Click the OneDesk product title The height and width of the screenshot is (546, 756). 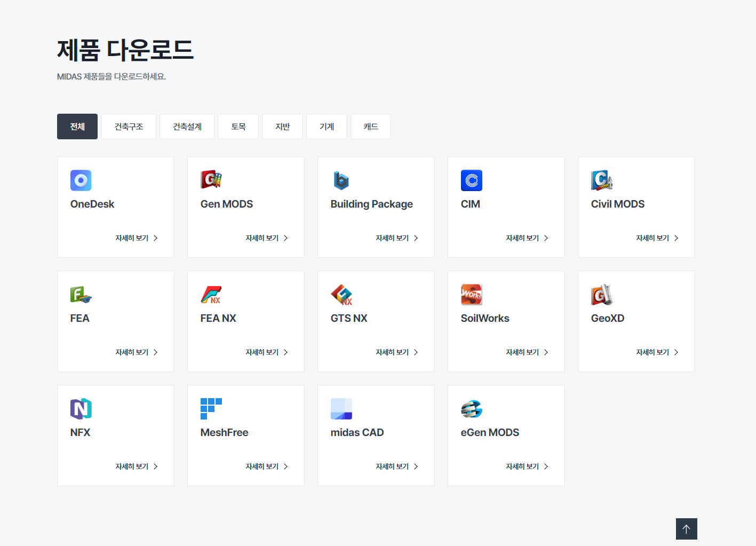[x=92, y=204]
